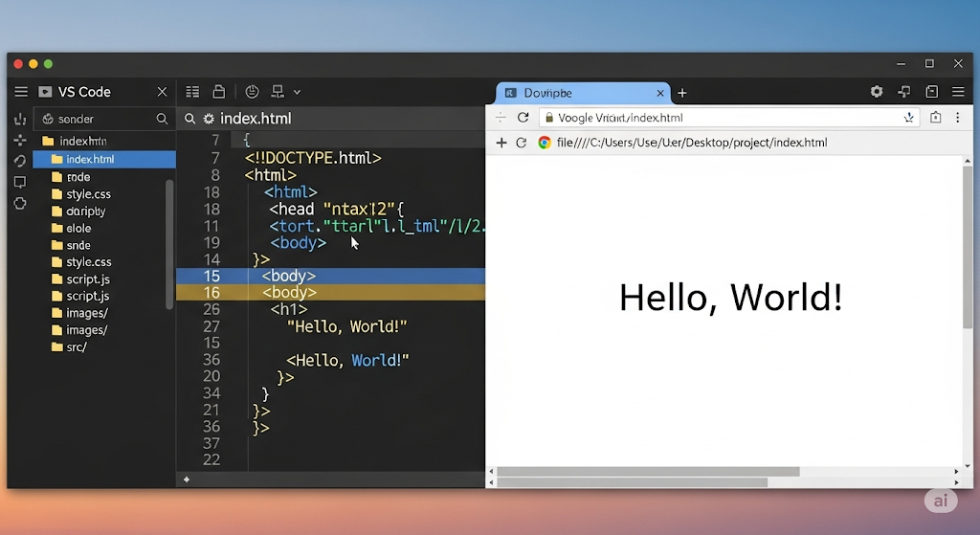Close the VS Code sidebar with the X
This screenshot has width=980, height=535.
tap(162, 92)
